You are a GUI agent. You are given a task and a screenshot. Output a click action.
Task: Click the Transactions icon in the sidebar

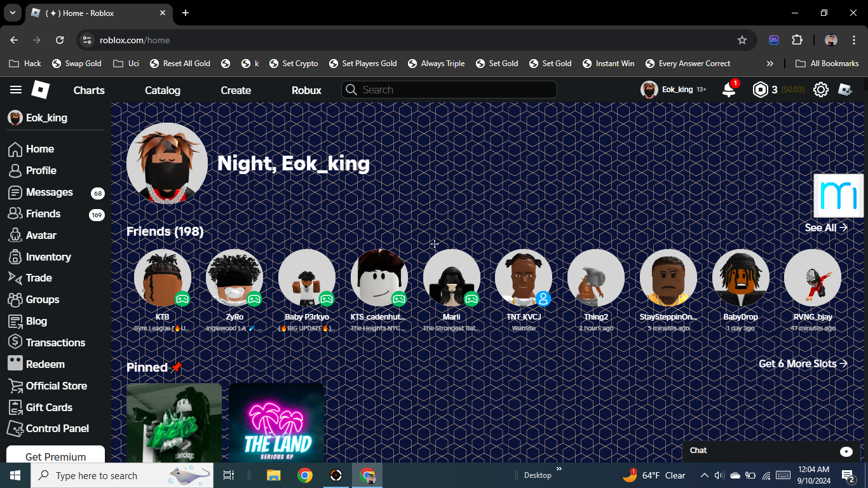click(x=15, y=342)
